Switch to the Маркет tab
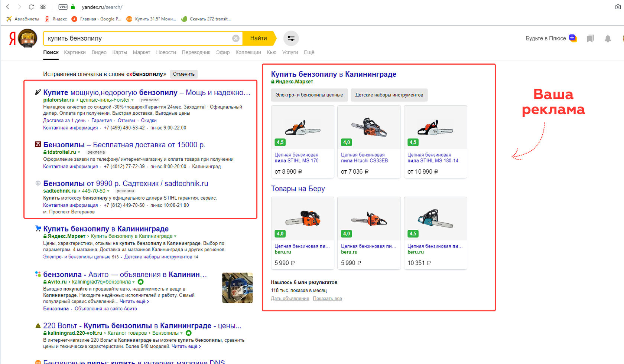The height and width of the screenshot is (364, 624). (142, 52)
